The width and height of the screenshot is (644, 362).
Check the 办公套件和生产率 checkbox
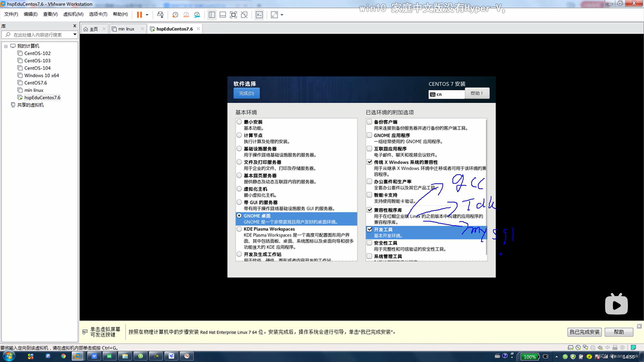tap(369, 182)
